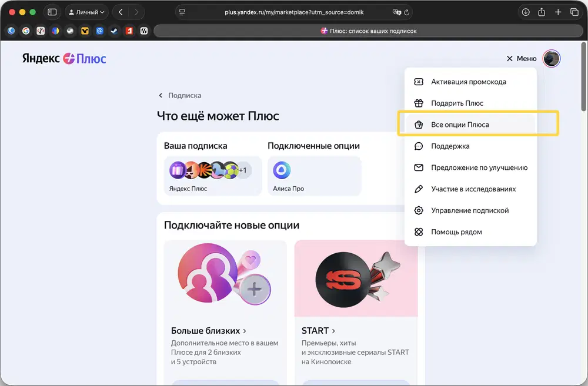Go back with the back arrow

pos(121,12)
